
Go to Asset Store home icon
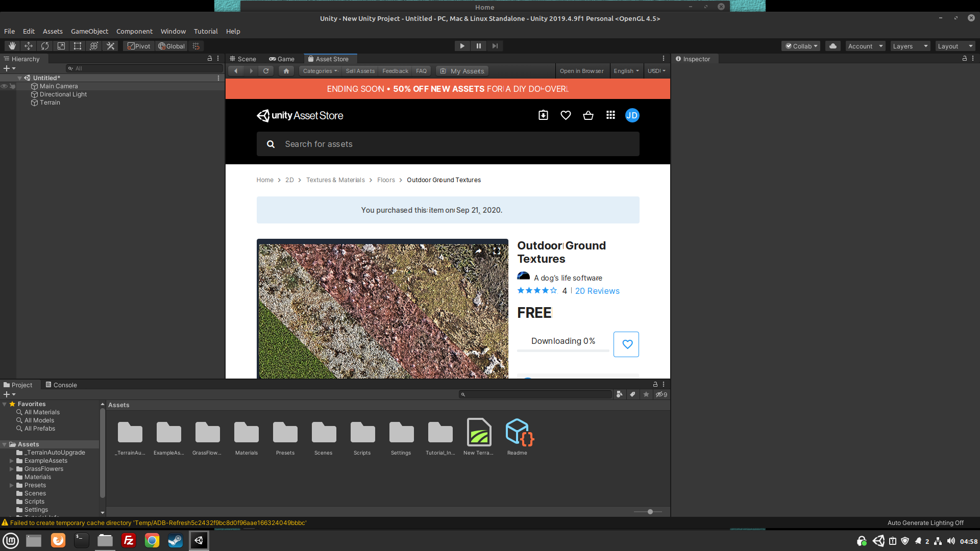tap(286, 71)
